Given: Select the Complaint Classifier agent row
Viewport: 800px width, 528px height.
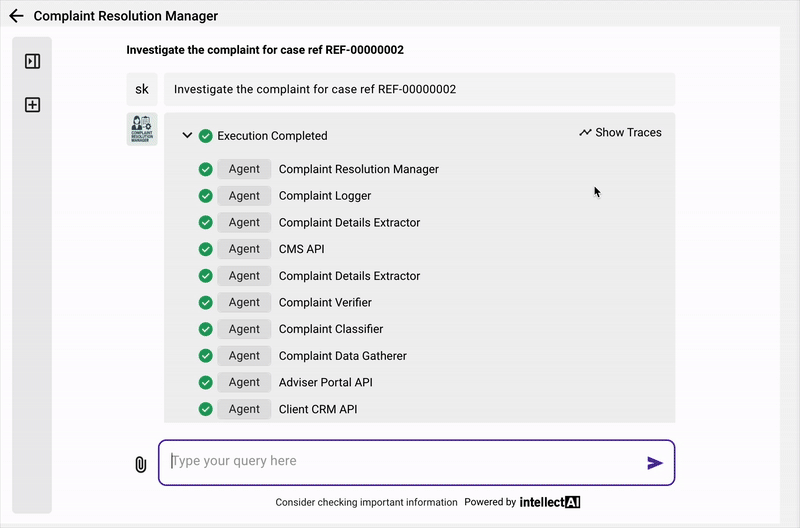Looking at the screenshot, I should click(330, 329).
